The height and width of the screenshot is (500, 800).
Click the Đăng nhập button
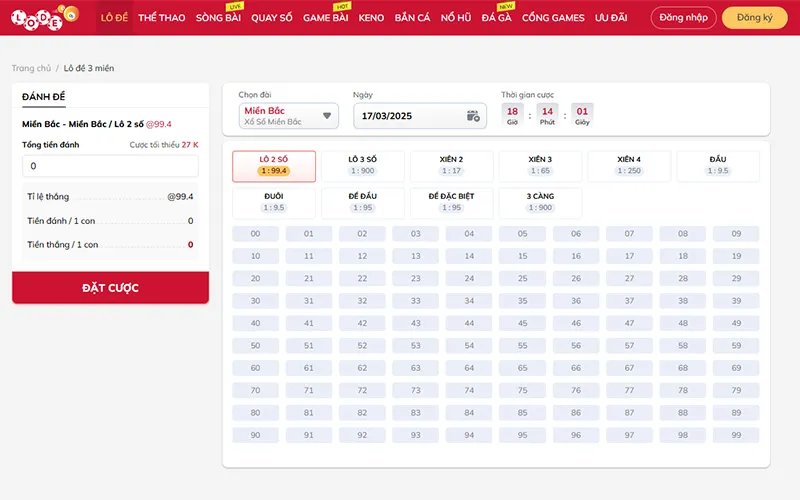point(683,18)
